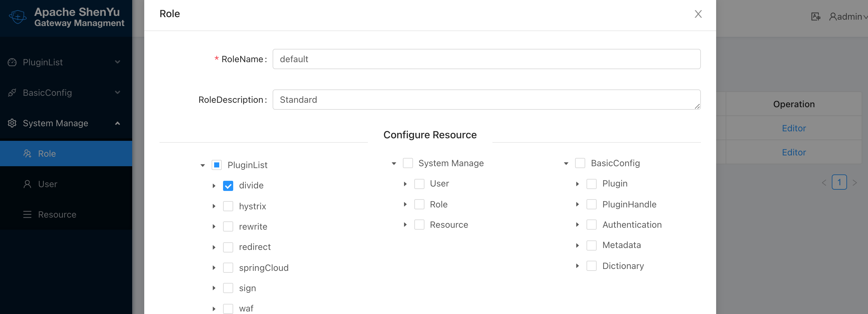Screen dimensions: 868x314
Task: Close the Role dialog with X
Action: tap(698, 14)
